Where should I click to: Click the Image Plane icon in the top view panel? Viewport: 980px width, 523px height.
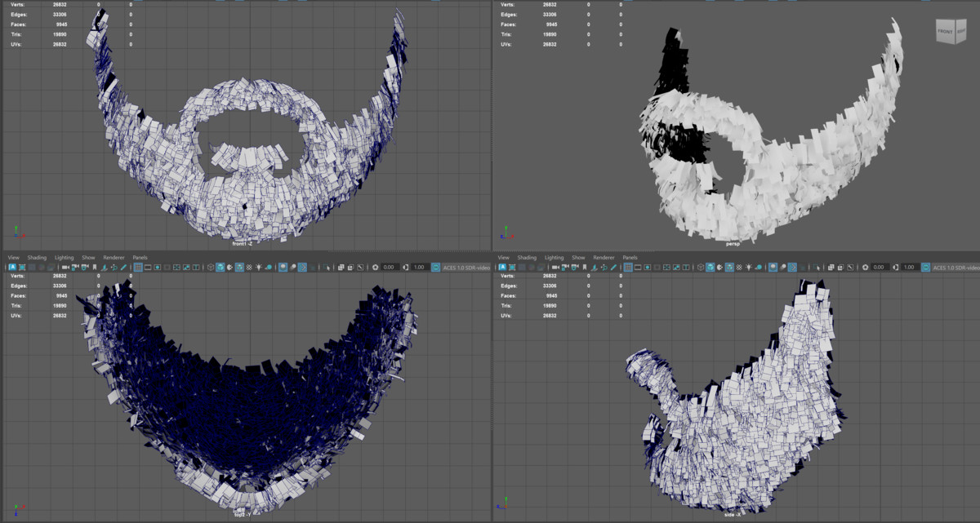(x=104, y=267)
